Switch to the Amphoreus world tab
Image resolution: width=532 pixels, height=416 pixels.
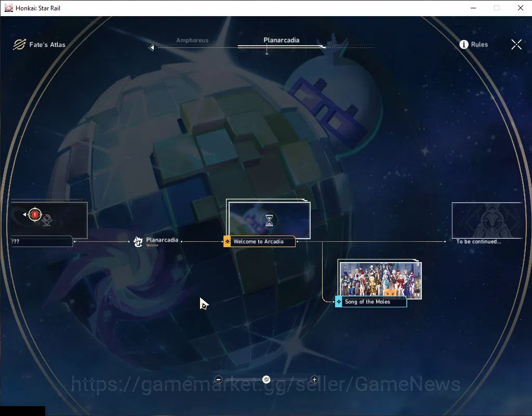pos(192,41)
